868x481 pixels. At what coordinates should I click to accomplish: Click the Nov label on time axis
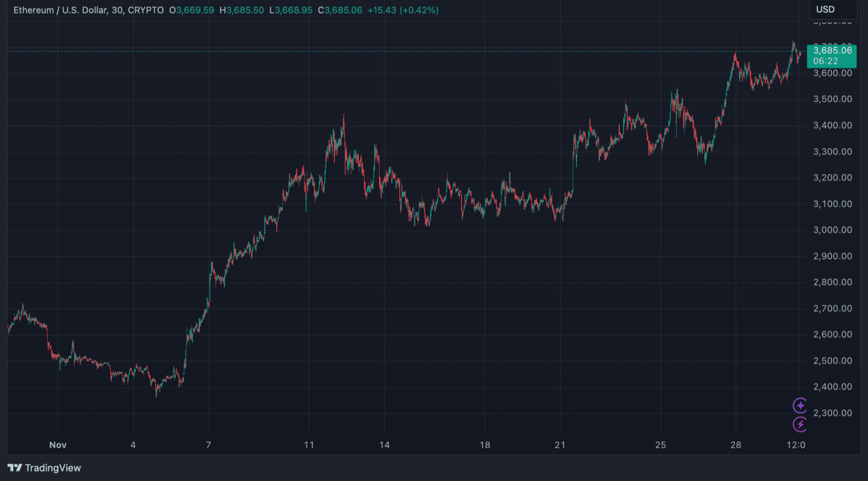(x=58, y=445)
